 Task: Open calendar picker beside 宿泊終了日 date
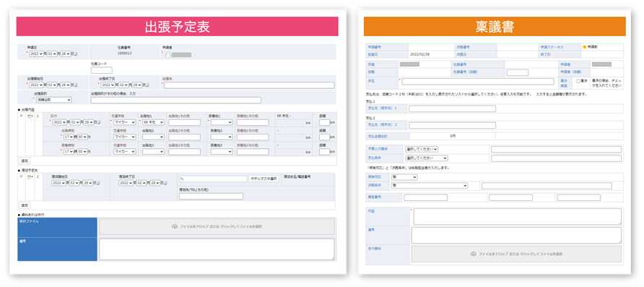click(166, 183)
